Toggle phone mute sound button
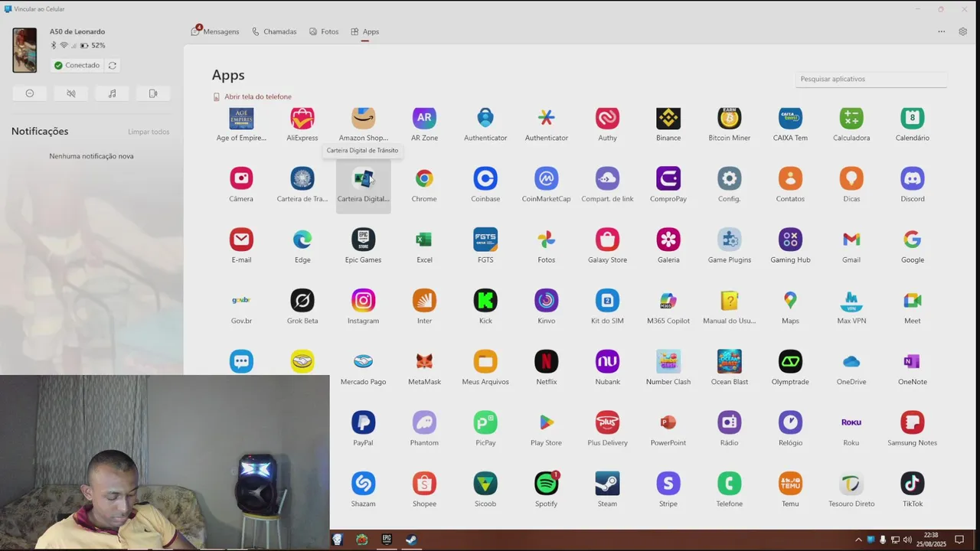Image resolution: width=980 pixels, height=551 pixels. (71, 93)
